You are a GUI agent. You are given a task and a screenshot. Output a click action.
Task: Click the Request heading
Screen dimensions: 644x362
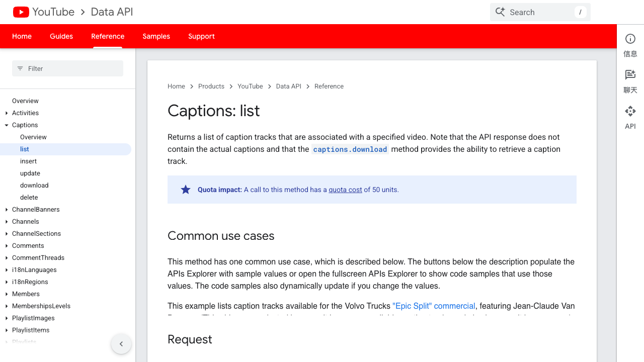tap(190, 339)
